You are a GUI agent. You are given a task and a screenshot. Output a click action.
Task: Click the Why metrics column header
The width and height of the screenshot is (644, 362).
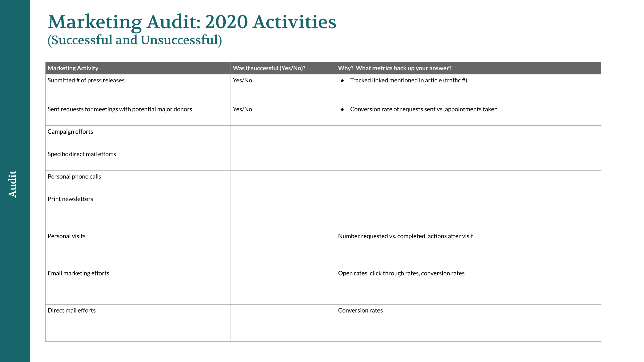(x=395, y=68)
